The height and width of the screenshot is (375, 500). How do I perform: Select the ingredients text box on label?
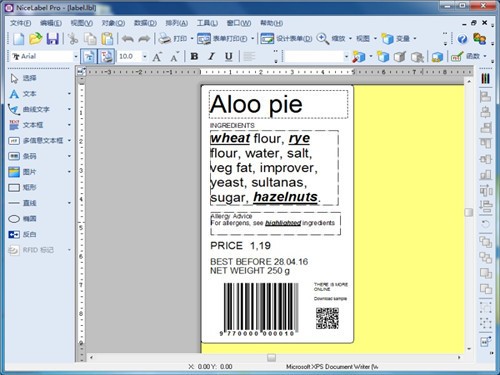tap(274, 168)
